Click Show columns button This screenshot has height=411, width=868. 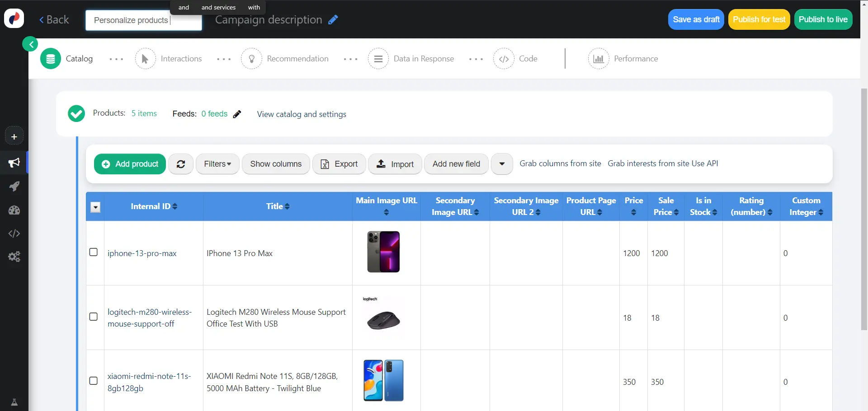(276, 164)
